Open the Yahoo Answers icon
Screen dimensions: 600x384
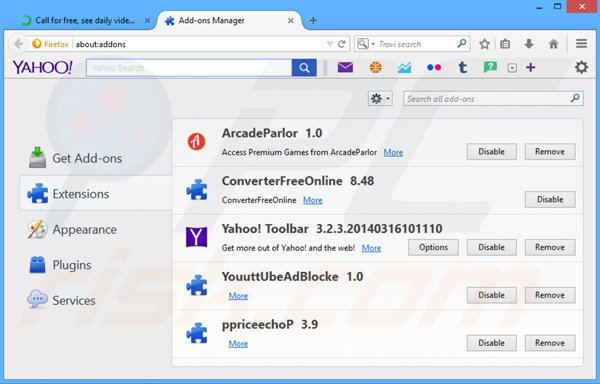[x=490, y=68]
